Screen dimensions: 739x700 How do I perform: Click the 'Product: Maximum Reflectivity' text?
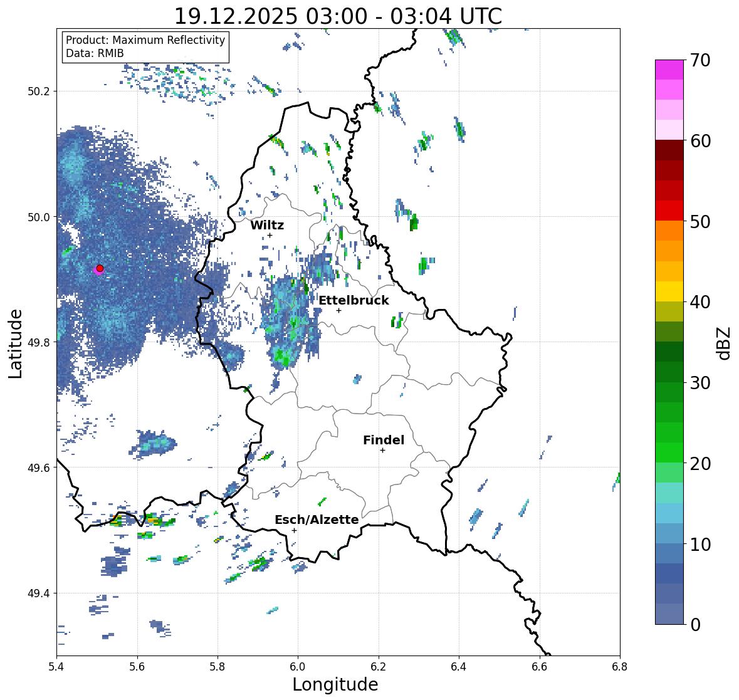click(x=145, y=40)
